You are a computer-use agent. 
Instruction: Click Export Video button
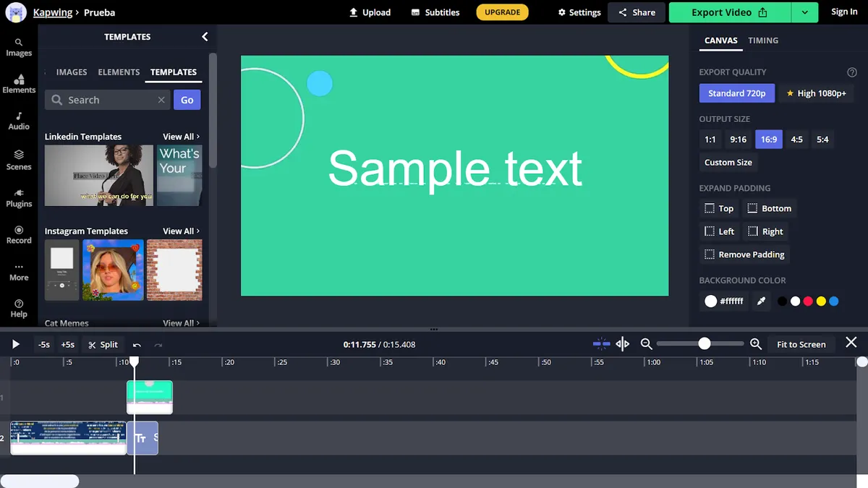(x=729, y=12)
